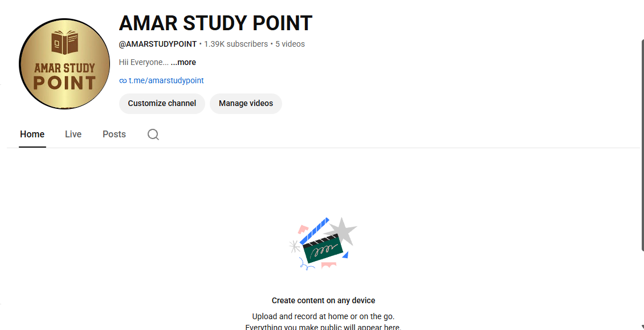Image resolution: width=644 pixels, height=330 pixels.
Task: Click the AMAR STUDY POINT channel avatar
Action: pos(64,64)
